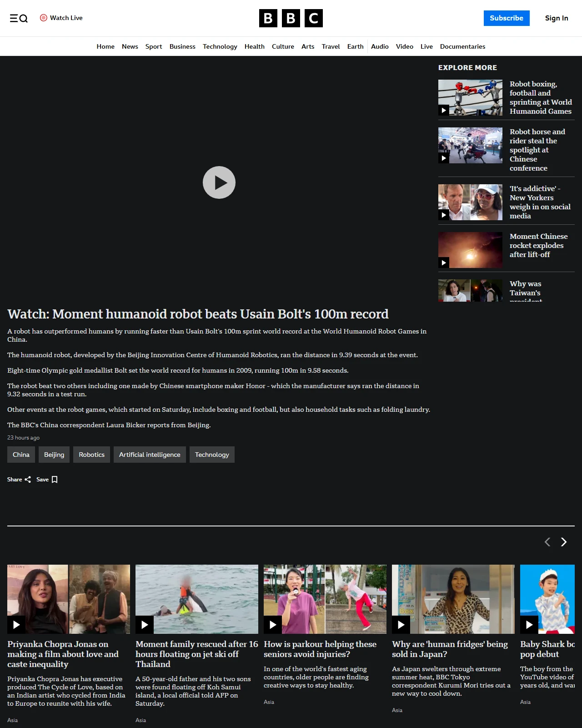Screen dimensions: 582x728
Task: Click the Watch Live link
Action: point(66,18)
